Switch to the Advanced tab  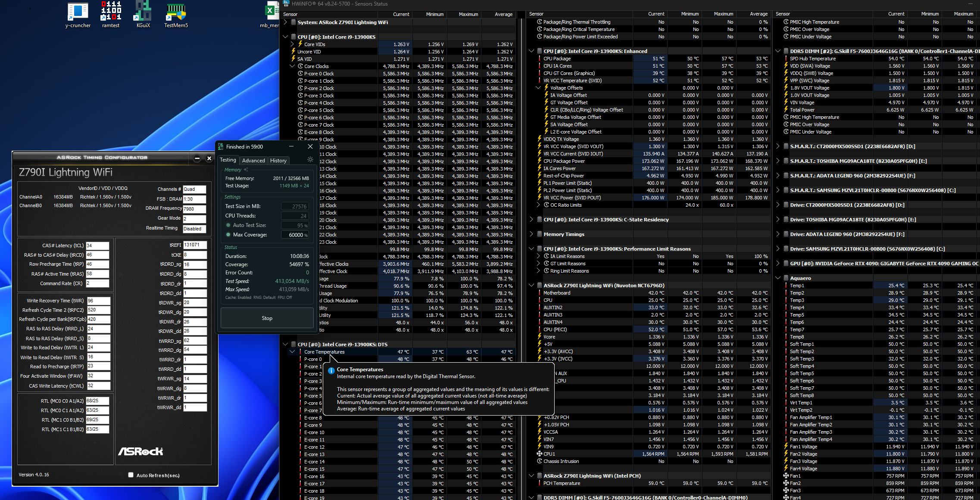(253, 160)
